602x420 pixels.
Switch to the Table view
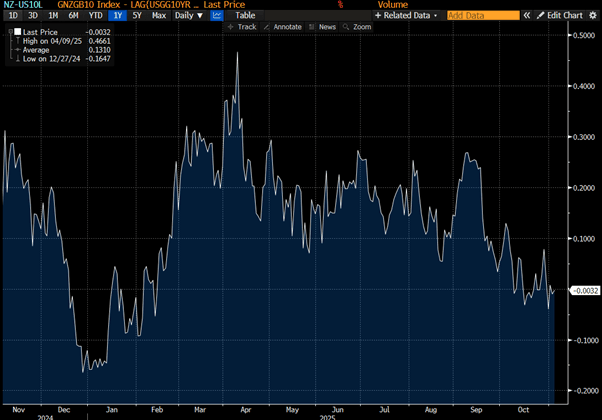[245, 16]
